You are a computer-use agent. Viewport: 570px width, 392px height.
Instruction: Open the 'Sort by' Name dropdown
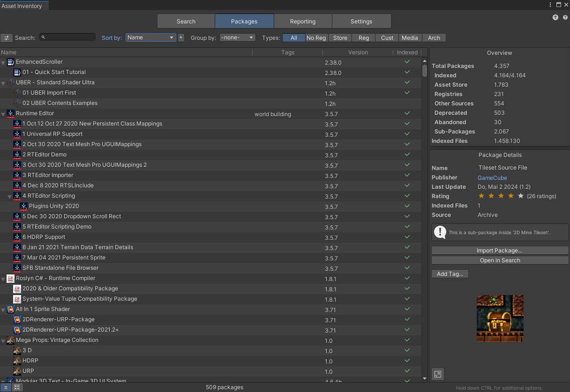pyautogui.click(x=150, y=37)
